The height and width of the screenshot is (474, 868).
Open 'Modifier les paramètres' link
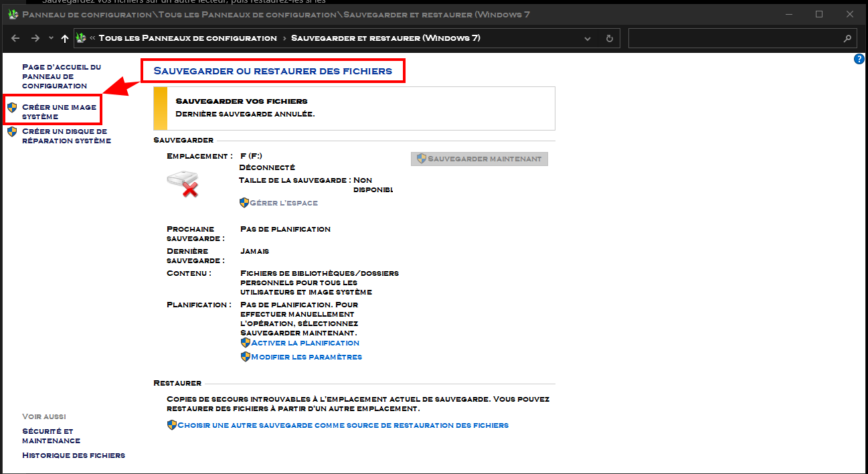(x=306, y=357)
